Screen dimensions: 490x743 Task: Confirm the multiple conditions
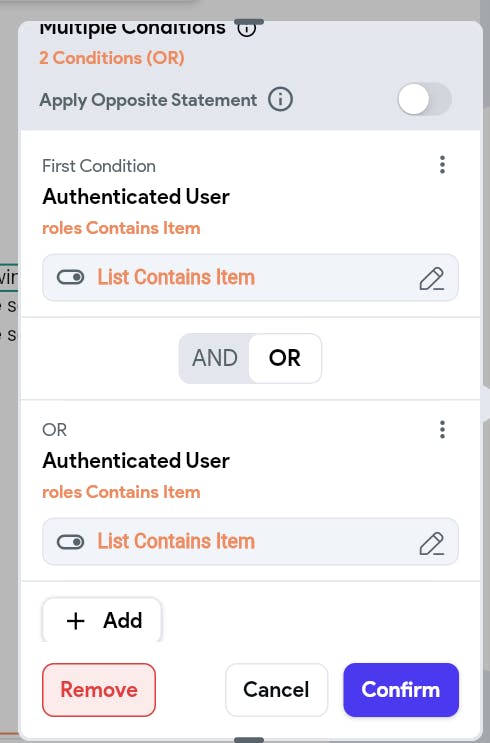tap(401, 690)
